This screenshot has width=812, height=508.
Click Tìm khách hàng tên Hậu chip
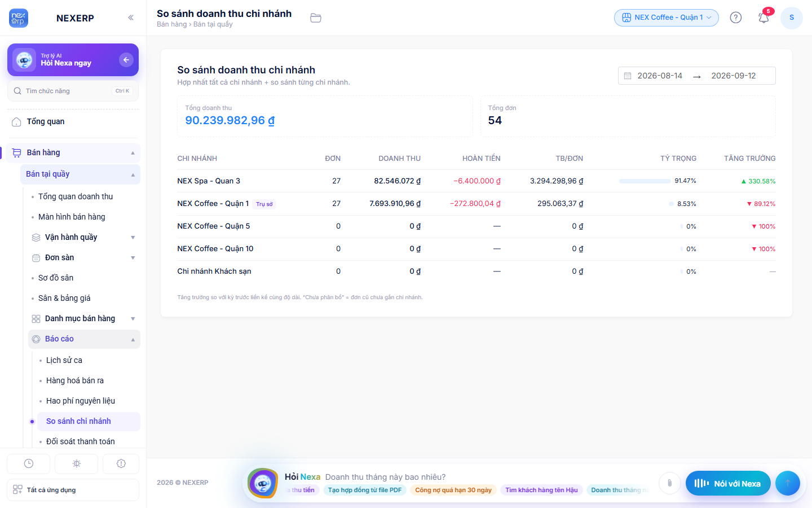pos(541,490)
